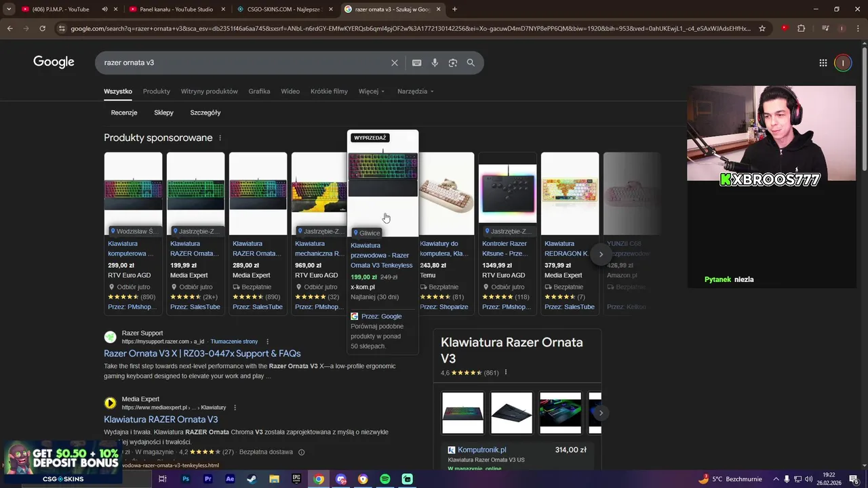Start voice search with the microphone icon

click(435, 62)
